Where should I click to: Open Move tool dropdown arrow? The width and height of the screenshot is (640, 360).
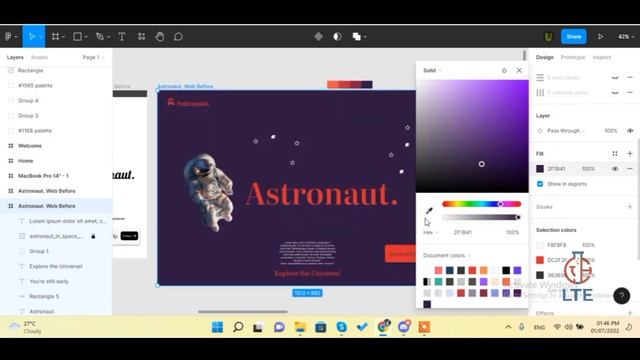pyautogui.click(x=40, y=37)
